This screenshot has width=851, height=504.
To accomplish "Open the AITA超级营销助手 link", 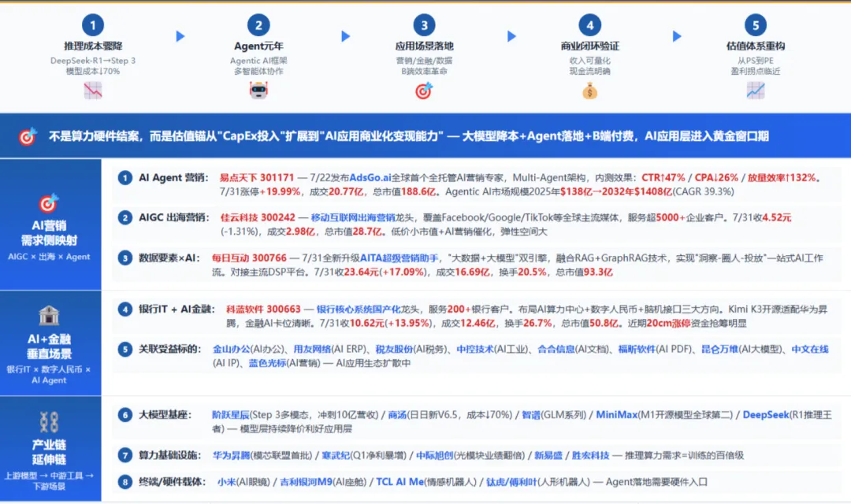I will click(399, 258).
